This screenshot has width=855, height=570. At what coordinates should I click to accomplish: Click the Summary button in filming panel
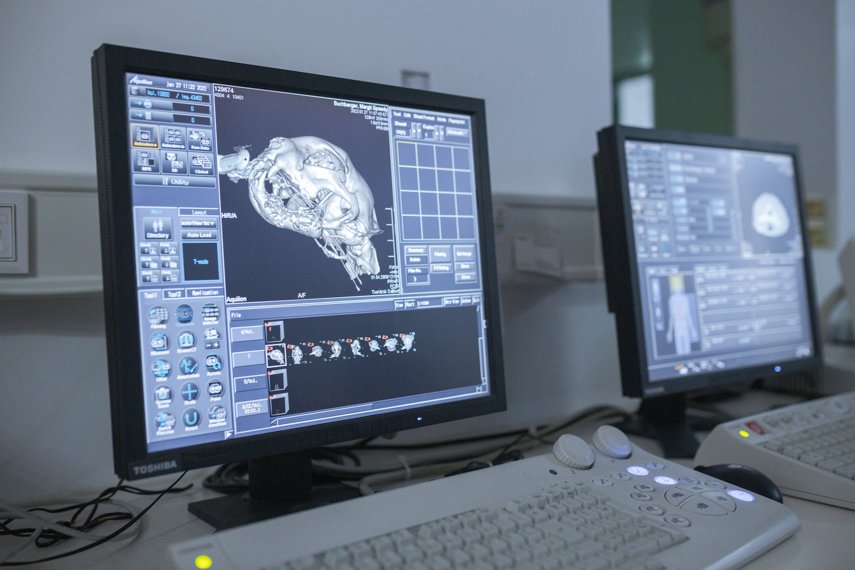pos(416,250)
